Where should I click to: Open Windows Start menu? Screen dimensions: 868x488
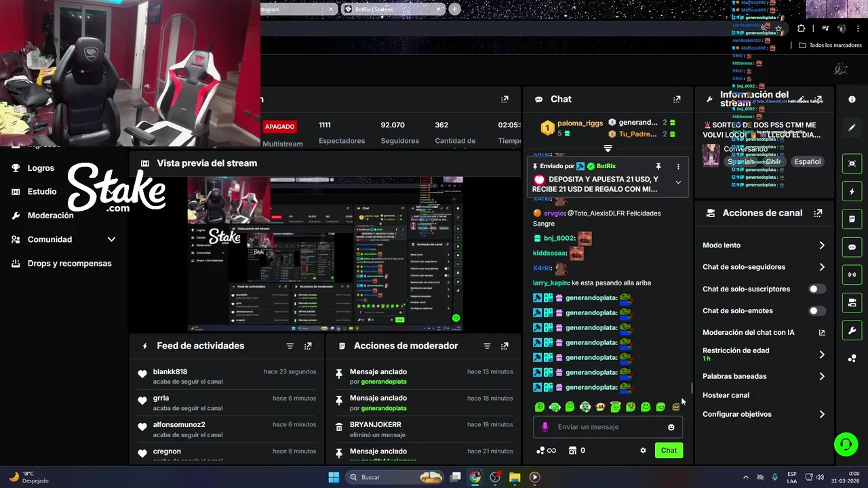pyautogui.click(x=334, y=477)
